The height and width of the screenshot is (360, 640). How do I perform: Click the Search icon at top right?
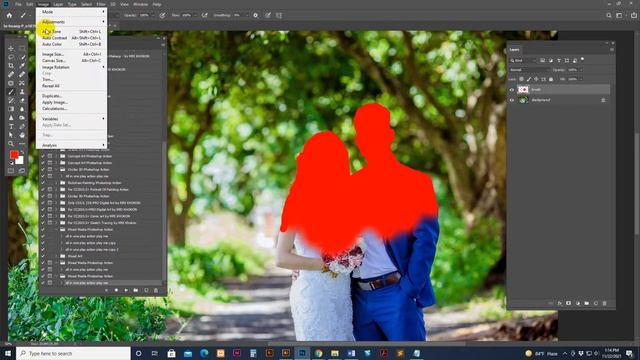point(609,15)
